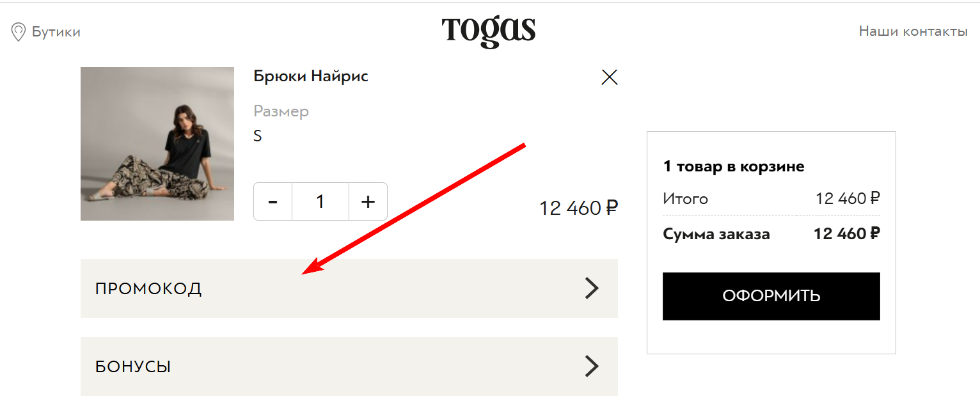Open the Брюки Найрис product page
The width and height of the screenshot is (980, 408).
(x=311, y=75)
